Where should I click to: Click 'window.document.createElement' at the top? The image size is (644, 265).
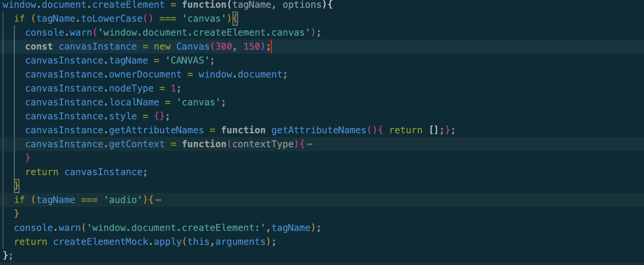coord(84,5)
